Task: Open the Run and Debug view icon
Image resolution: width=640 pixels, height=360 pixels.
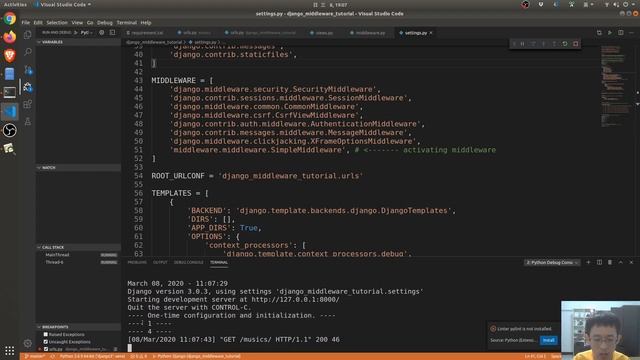Action: (28, 87)
